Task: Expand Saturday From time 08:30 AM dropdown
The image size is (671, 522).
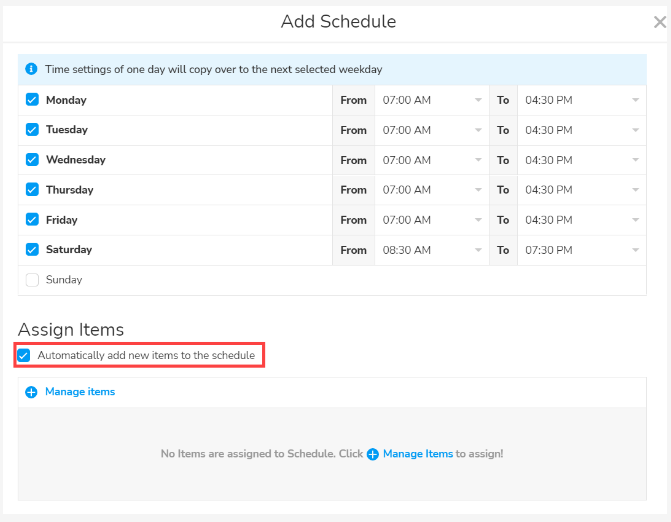Action: pyautogui.click(x=432, y=250)
